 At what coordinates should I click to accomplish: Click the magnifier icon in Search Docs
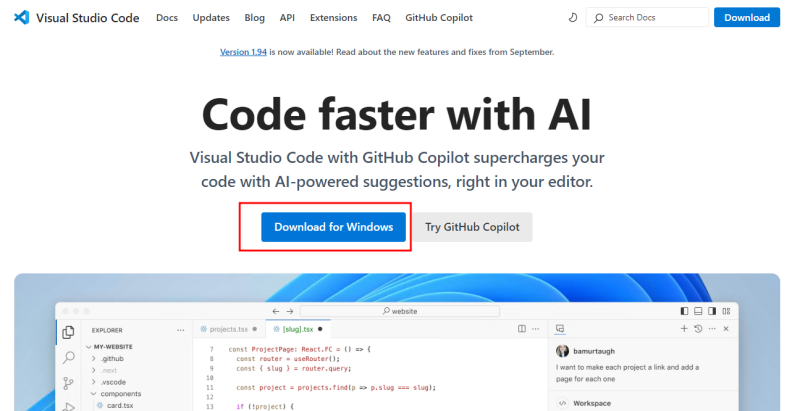coord(599,18)
